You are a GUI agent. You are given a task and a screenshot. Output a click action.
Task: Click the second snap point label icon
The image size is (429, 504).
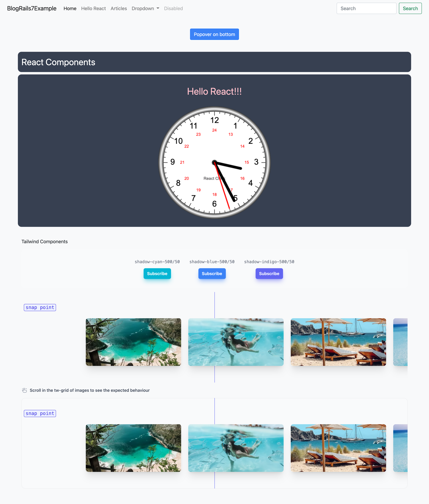(x=40, y=413)
